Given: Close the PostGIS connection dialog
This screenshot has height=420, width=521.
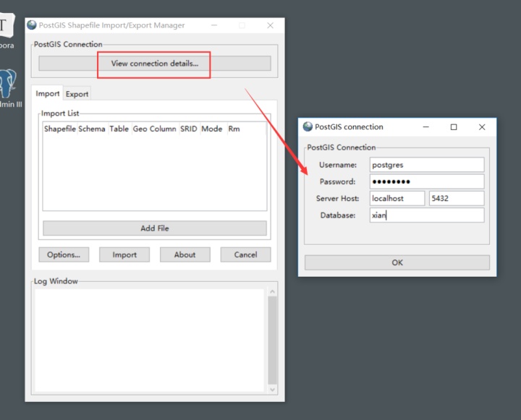Looking at the screenshot, I should coord(482,127).
